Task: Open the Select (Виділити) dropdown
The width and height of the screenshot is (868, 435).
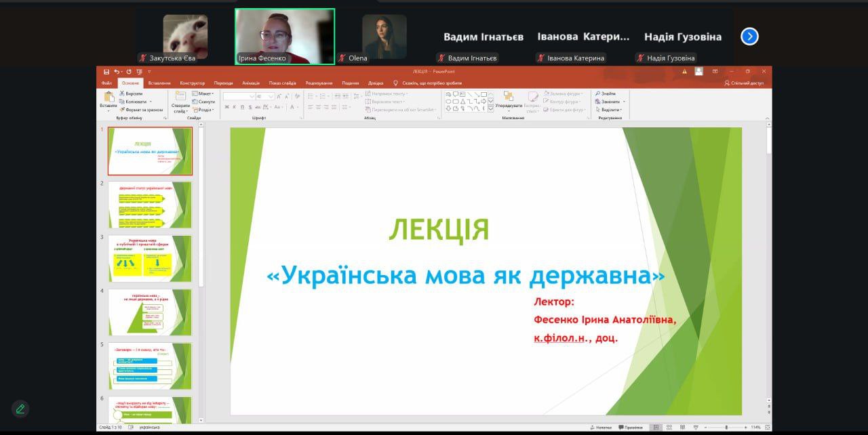Action: (610, 110)
